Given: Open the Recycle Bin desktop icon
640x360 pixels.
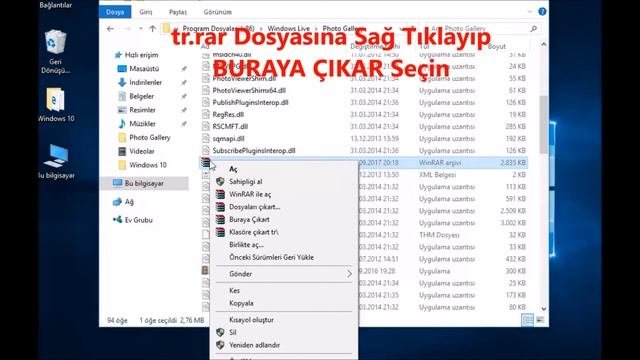Looking at the screenshot, I should [56, 51].
